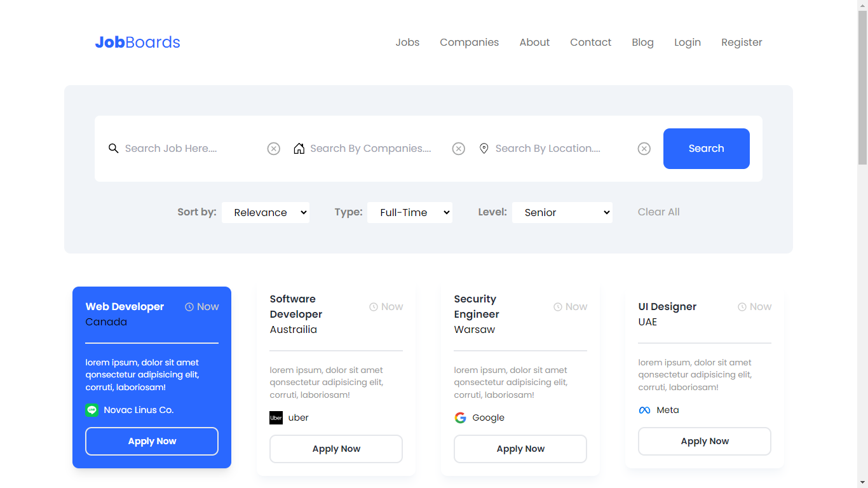Image resolution: width=868 pixels, height=488 pixels.
Task: Click the page vertical scrollbar thumb
Action: [x=862, y=87]
